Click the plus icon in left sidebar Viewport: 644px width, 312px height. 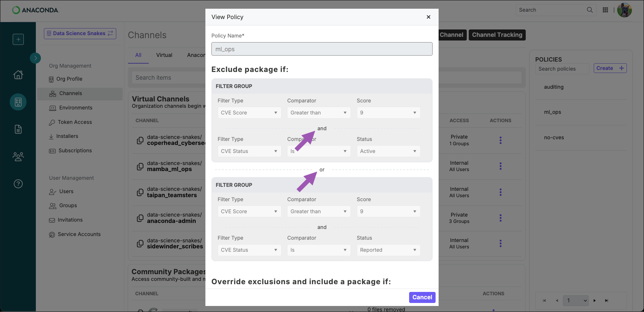(18, 39)
